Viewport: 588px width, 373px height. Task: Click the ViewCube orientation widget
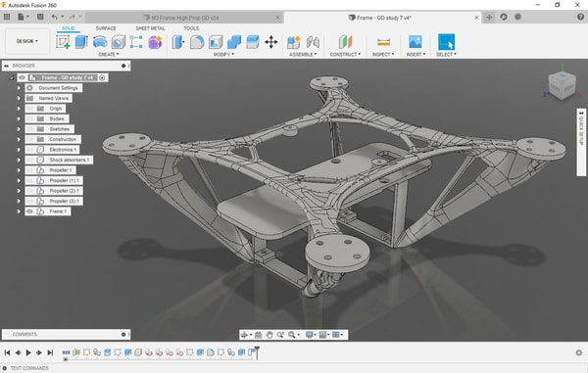point(562,86)
